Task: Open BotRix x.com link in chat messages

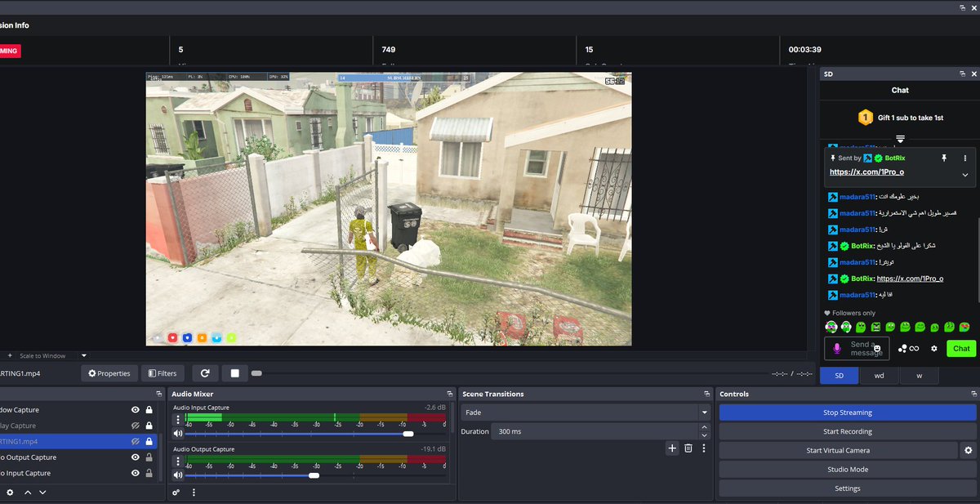Action: [x=910, y=279]
